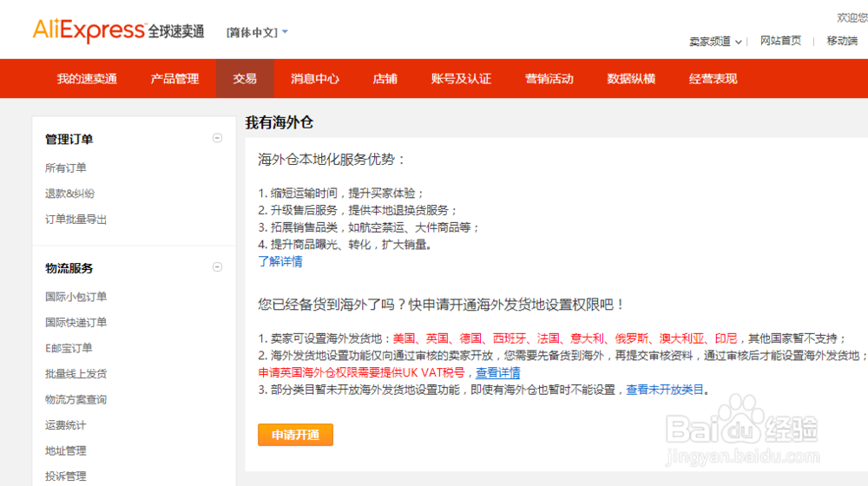
Task: Select 店铺 in the navigation bar
Action: (385, 79)
